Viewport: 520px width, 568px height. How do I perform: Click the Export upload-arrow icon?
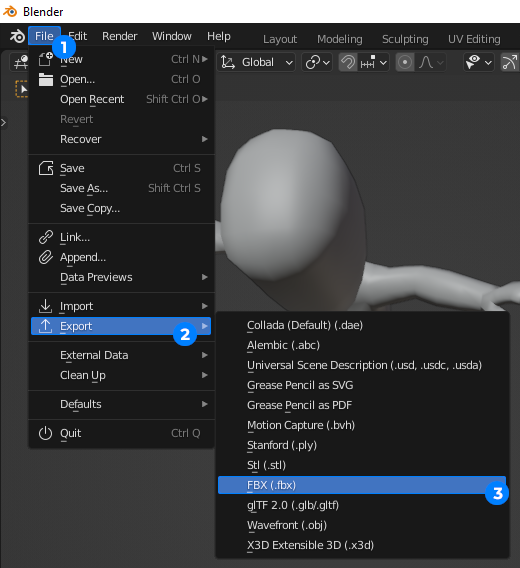pyautogui.click(x=45, y=326)
